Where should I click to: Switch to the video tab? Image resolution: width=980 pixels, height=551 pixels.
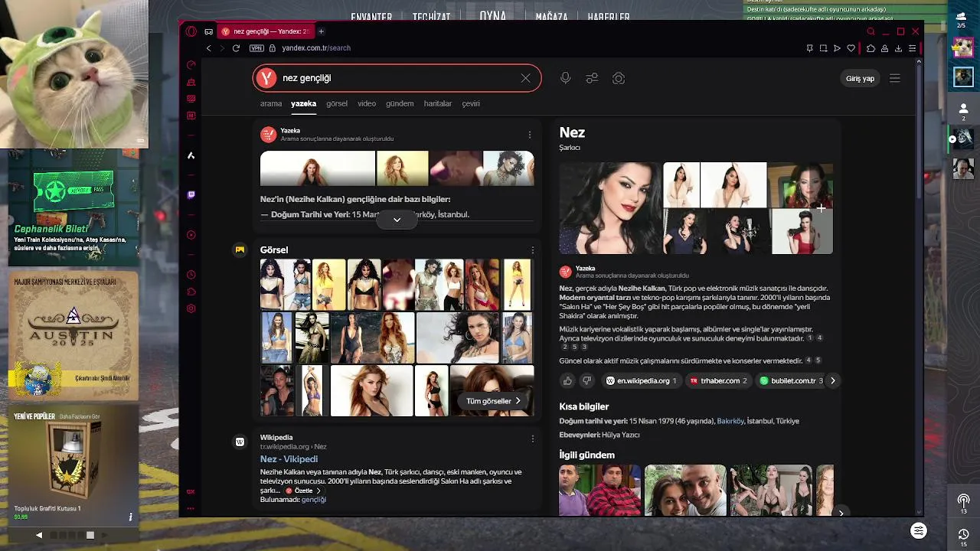click(x=367, y=103)
